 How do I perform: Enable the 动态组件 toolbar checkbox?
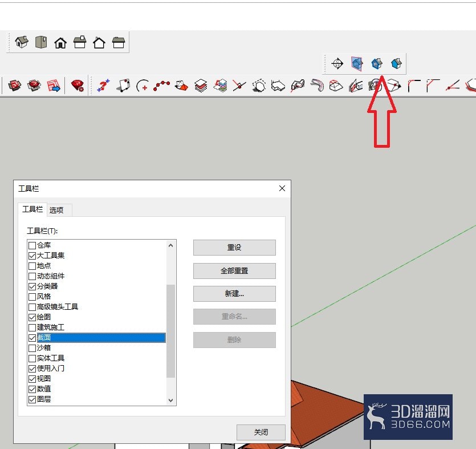[x=32, y=276]
